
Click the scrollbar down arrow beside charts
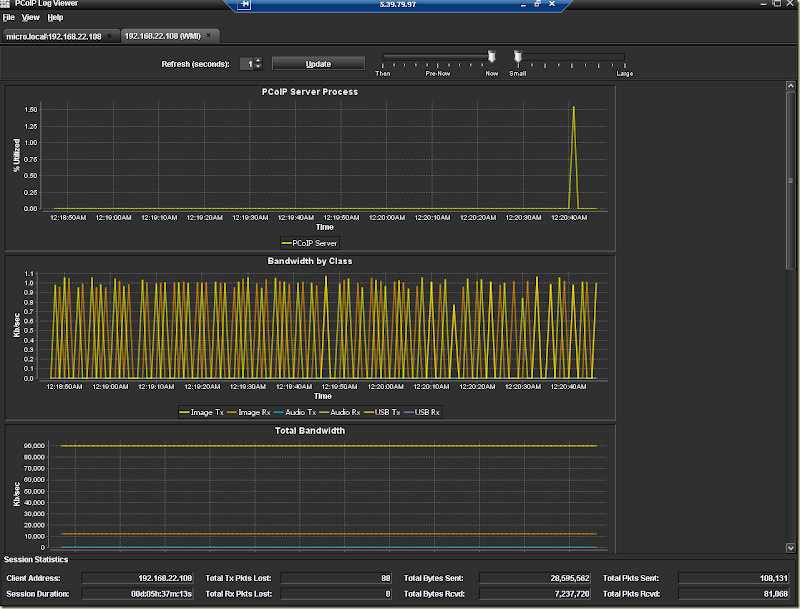point(793,548)
